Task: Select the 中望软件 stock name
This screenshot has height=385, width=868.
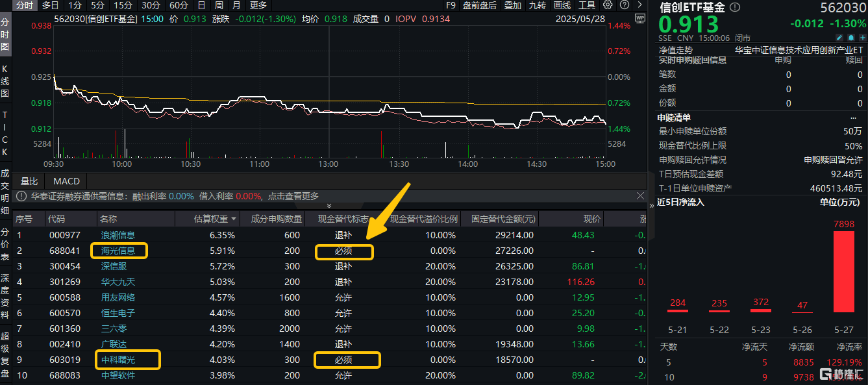Action: tap(118, 375)
